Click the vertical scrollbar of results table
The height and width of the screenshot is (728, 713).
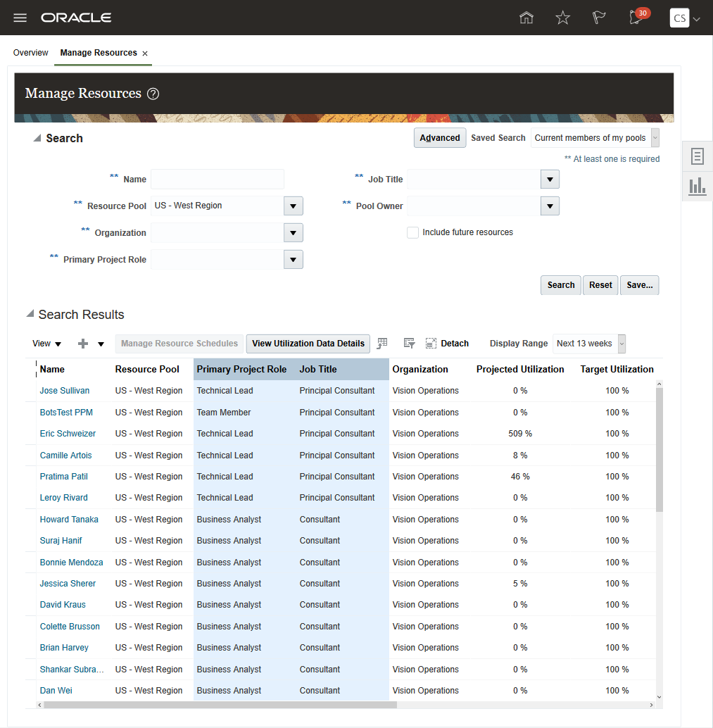659,449
